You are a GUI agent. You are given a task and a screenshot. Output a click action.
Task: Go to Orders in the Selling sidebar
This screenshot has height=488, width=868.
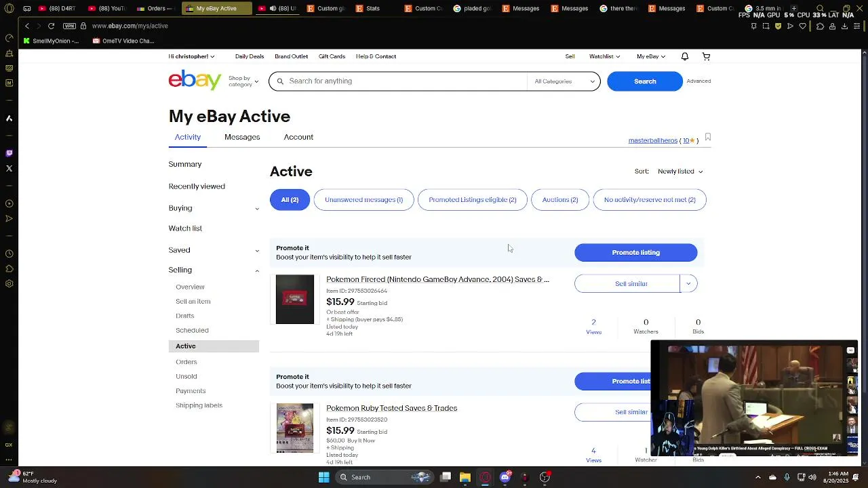[x=186, y=362]
